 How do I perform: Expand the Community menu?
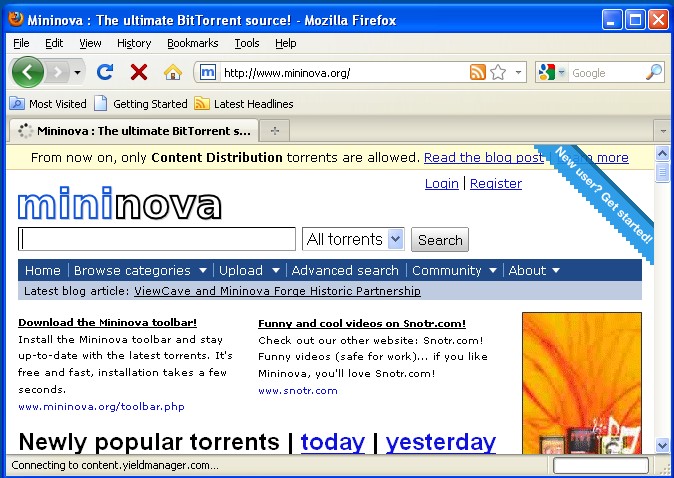point(454,270)
